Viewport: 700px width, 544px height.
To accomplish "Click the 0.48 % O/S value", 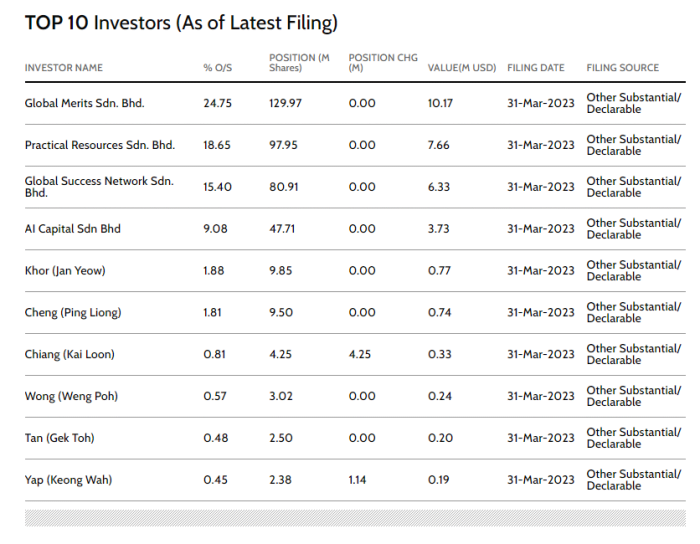I will click(x=216, y=438).
